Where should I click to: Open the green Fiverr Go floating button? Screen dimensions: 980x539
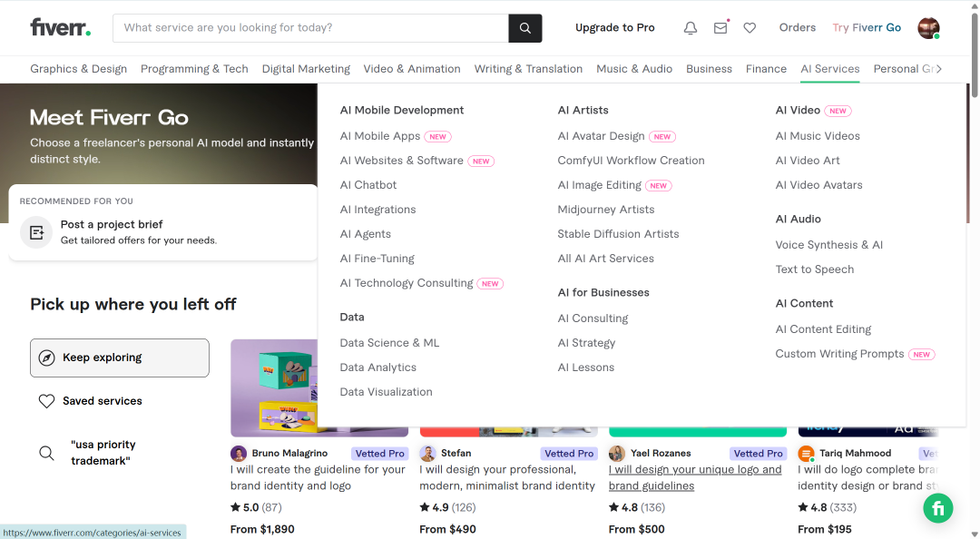[x=938, y=508]
